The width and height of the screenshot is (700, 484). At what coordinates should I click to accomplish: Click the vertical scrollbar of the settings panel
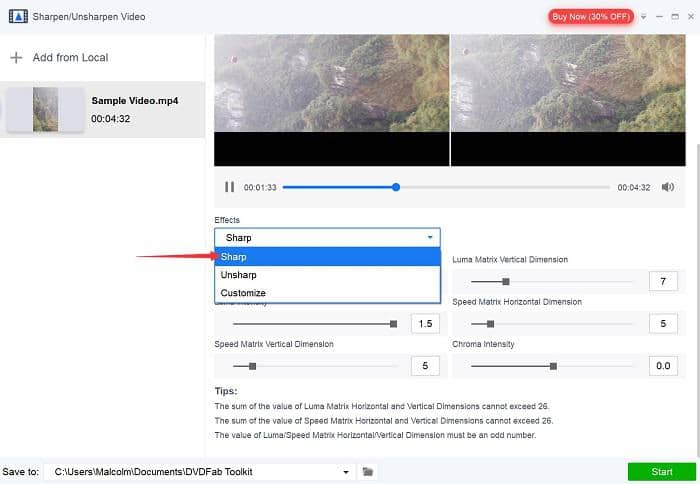click(697, 299)
